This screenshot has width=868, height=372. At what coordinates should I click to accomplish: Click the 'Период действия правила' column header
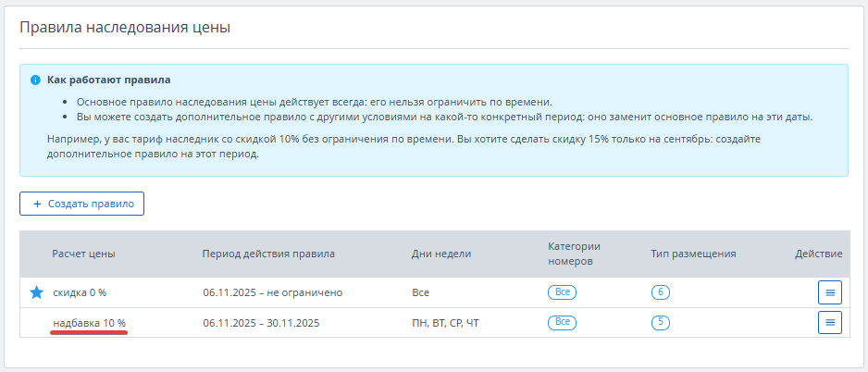[x=268, y=254]
